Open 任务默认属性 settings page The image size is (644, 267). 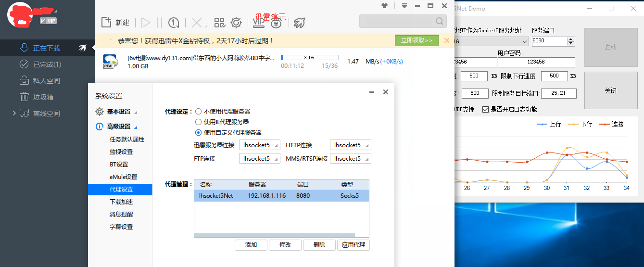127,140
